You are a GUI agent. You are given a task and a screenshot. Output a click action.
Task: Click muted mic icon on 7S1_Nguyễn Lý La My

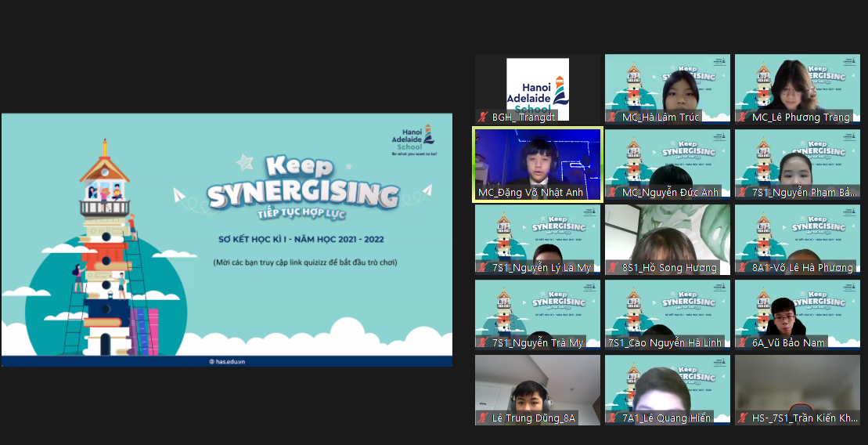tap(484, 268)
